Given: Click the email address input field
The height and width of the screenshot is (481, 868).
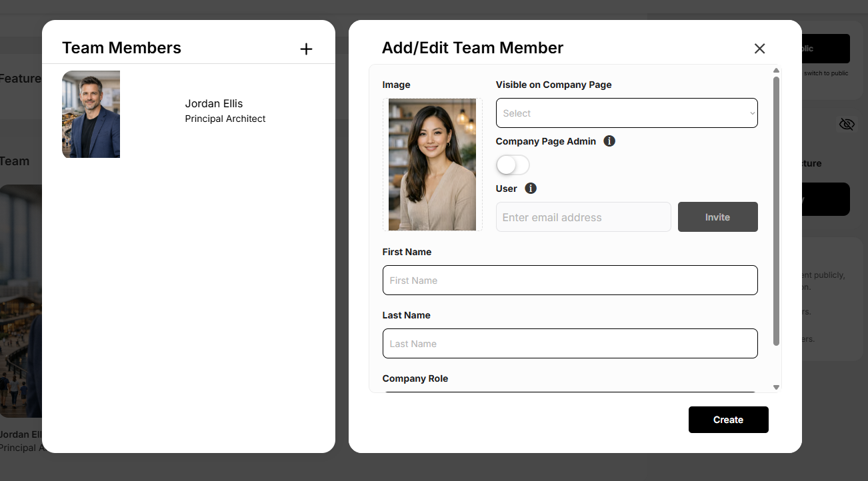Looking at the screenshot, I should click(583, 217).
